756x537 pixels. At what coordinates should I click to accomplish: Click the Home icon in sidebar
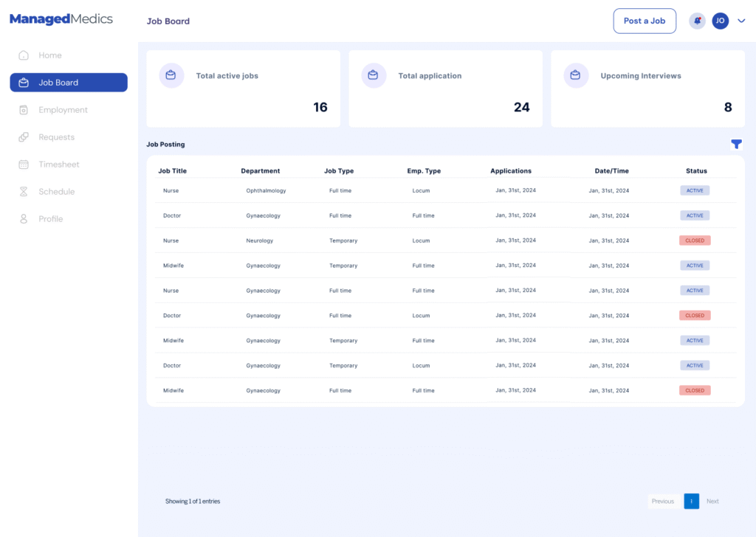[24, 55]
